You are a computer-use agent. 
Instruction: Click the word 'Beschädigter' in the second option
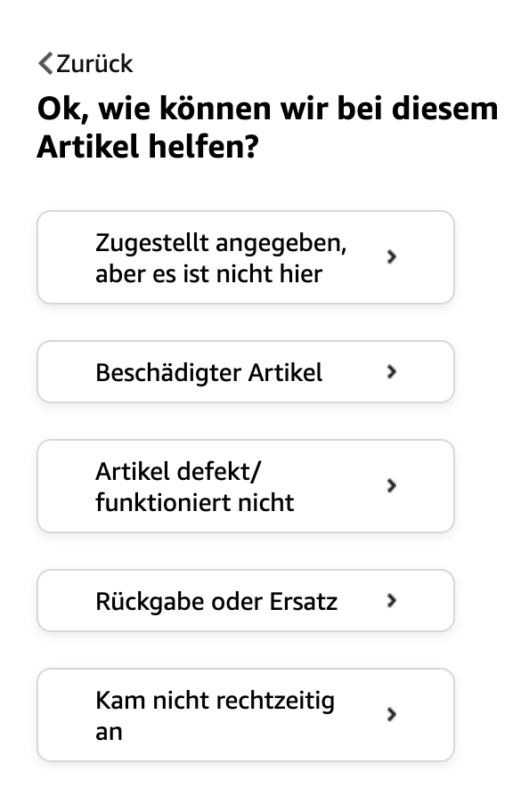point(168,373)
